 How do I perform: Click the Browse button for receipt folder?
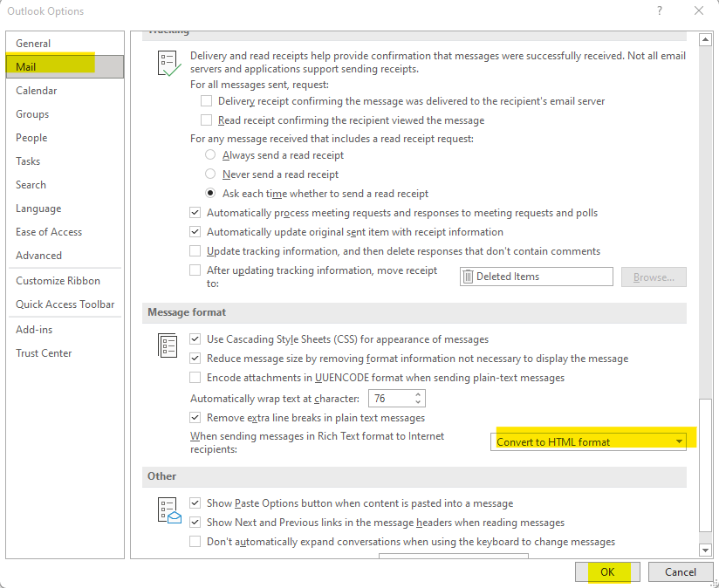(654, 277)
